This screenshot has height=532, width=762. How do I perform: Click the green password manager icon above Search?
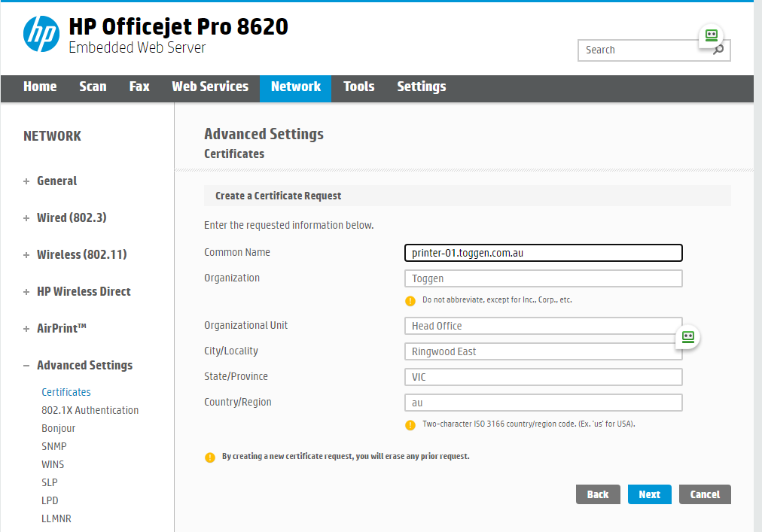click(711, 35)
